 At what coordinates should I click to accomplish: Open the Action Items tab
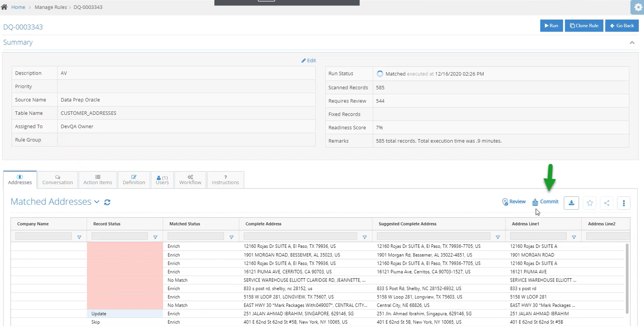coord(98,180)
